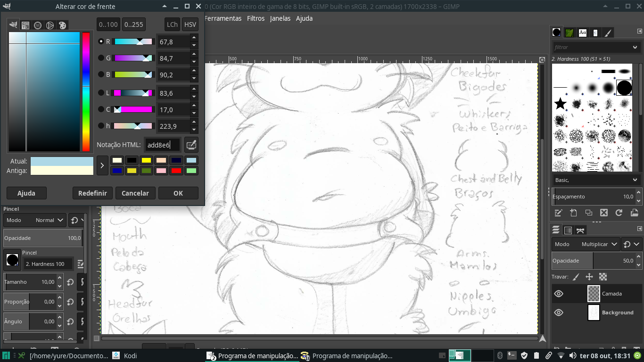
Task: Open layer mode Multiplicar dropdown
Action: 586,244
